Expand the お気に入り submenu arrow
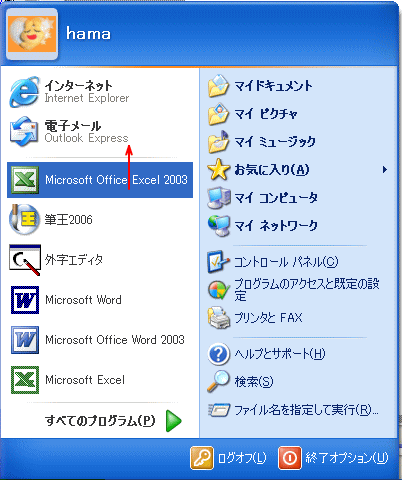Image resolution: width=402 pixels, height=480 pixels. pyautogui.click(x=385, y=170)
